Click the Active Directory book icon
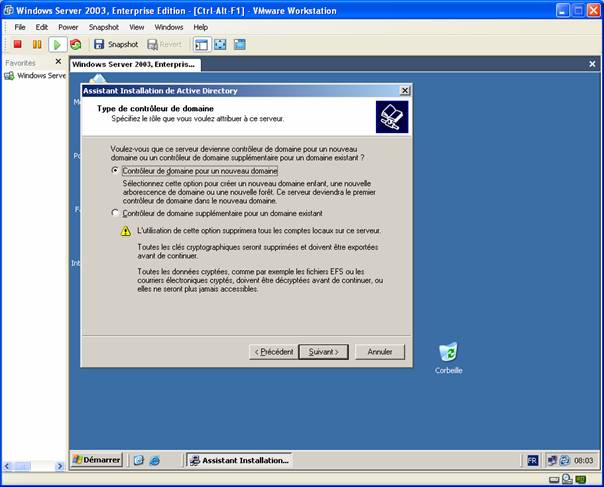This screenshot has width=604, height=487. click(392, 117)
